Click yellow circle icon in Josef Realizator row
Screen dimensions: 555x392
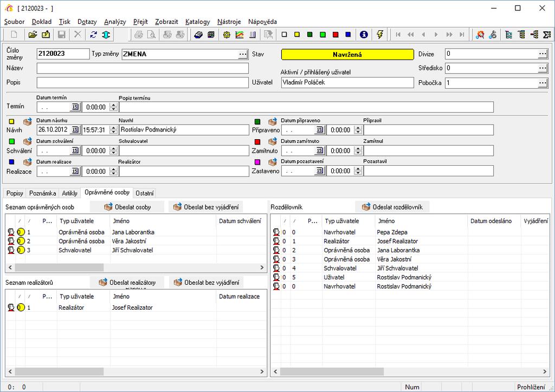point(21,307)
